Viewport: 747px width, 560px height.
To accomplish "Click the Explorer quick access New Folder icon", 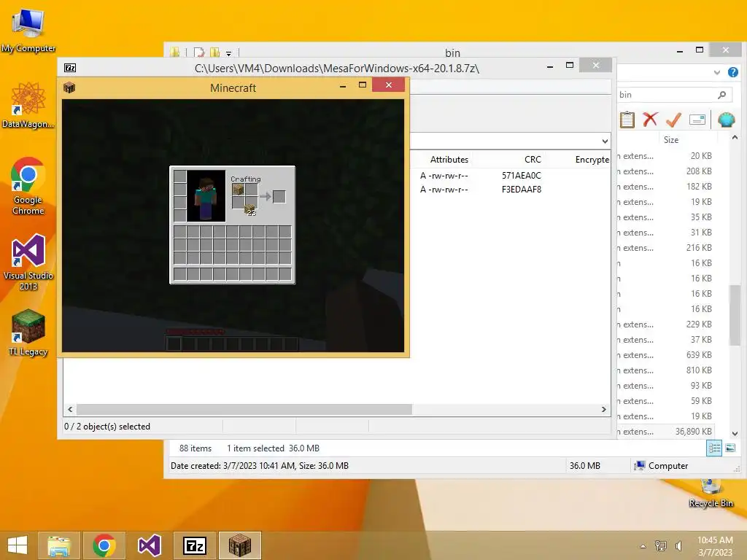I will (x=215, y=52).
